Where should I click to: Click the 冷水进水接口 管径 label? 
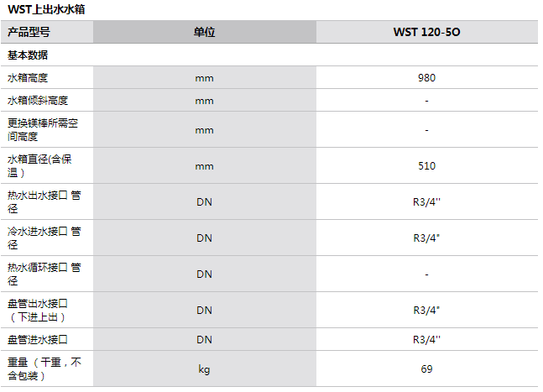(44, 238)
